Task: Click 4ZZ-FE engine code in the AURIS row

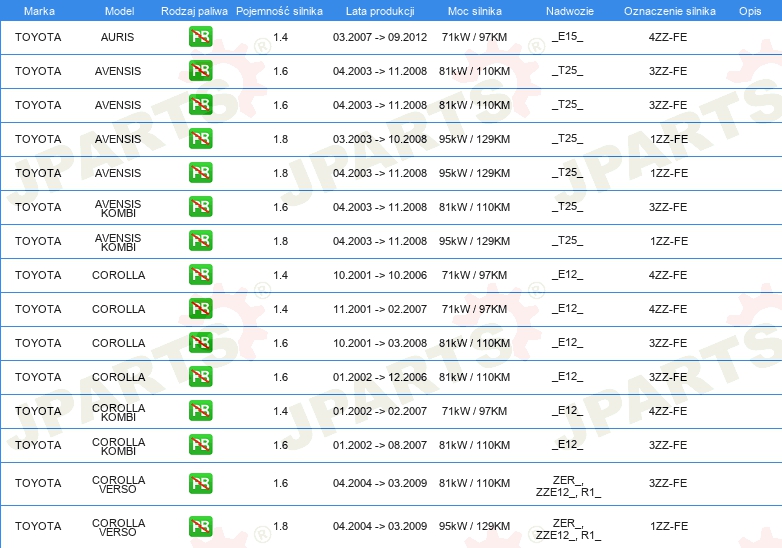Action: pos(668,37)
